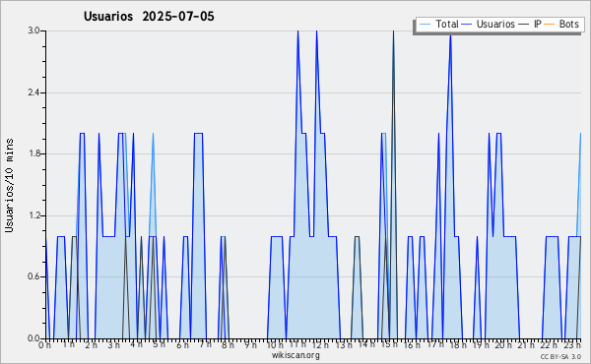Click the '4 h' x-axis label
The width and height of the screenshot is (591, 364).
coord(137,344)
